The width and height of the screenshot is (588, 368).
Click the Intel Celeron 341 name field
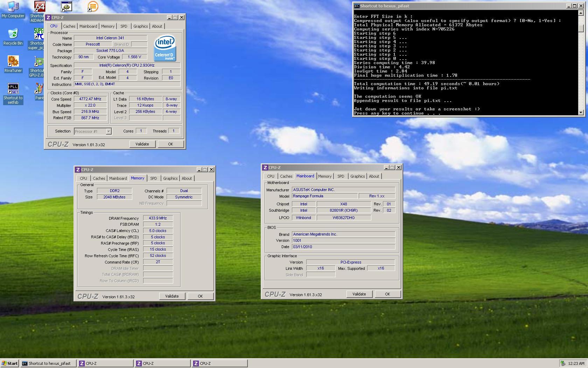pos(110,38)
